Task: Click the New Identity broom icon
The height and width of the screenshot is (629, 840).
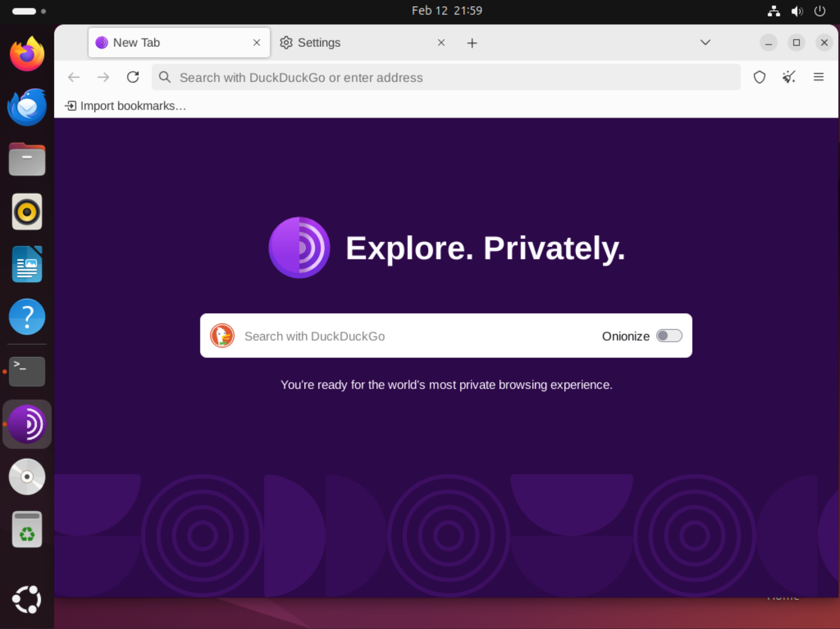Action: tap(788, 77)
